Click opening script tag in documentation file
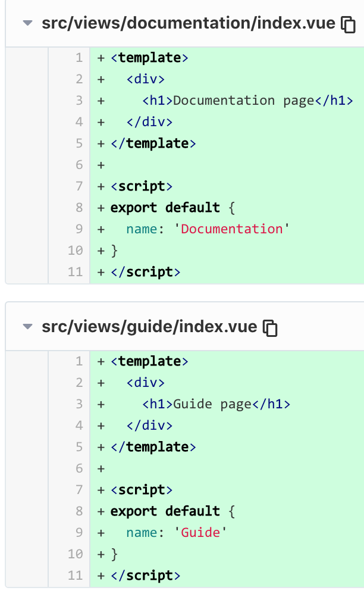Screen dimensions: 364x600 point(227,186)
